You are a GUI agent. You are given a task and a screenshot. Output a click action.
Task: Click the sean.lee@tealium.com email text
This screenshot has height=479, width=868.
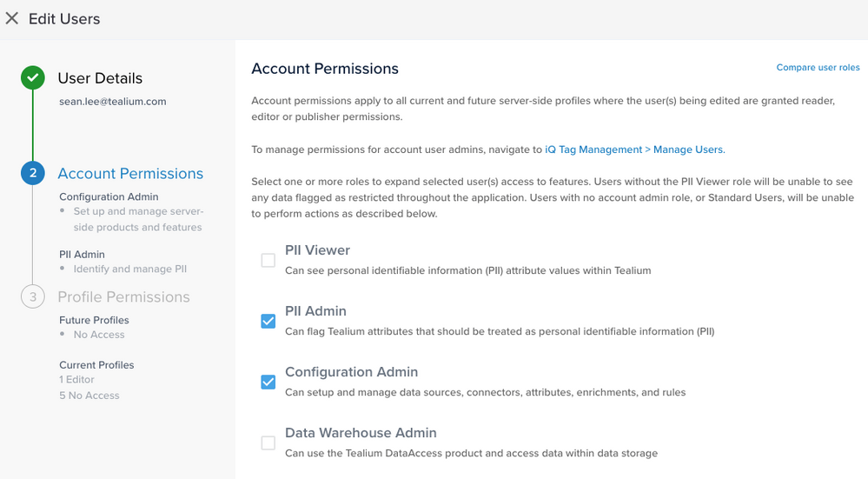pos(112,102)
